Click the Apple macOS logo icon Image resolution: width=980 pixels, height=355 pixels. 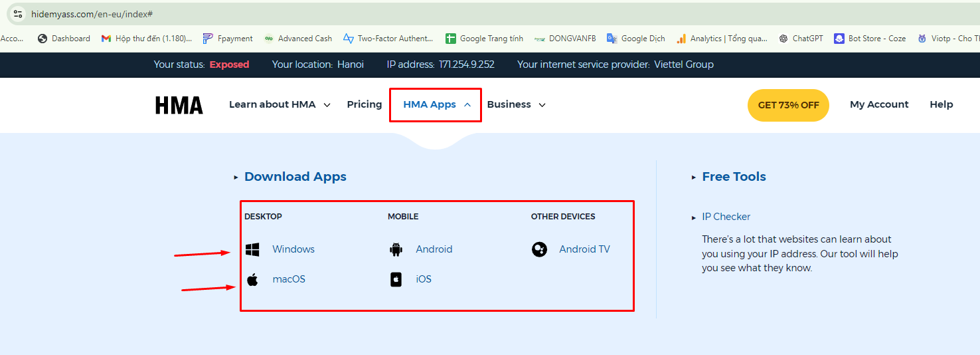pyautogui.click(x=252, y=279)
